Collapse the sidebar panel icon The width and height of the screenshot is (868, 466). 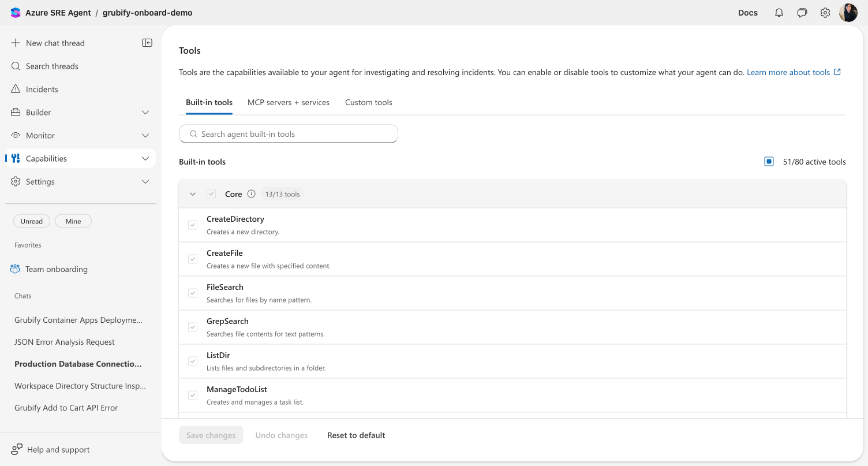tap(147, 43)
